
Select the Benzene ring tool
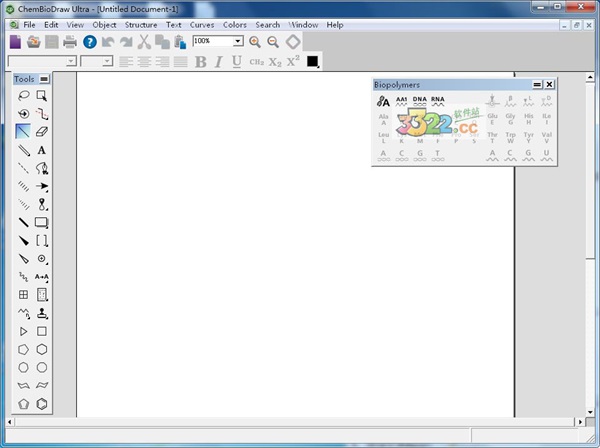(42, 404)
